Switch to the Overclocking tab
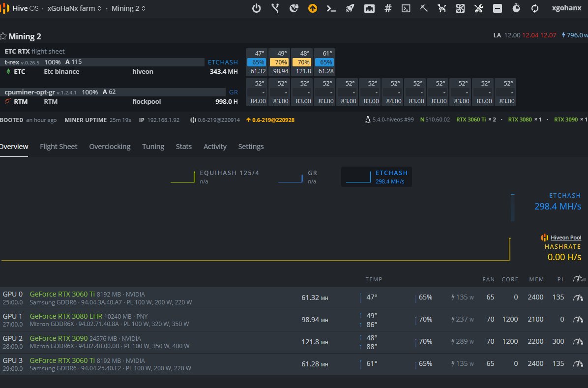 tap(110, 147)
